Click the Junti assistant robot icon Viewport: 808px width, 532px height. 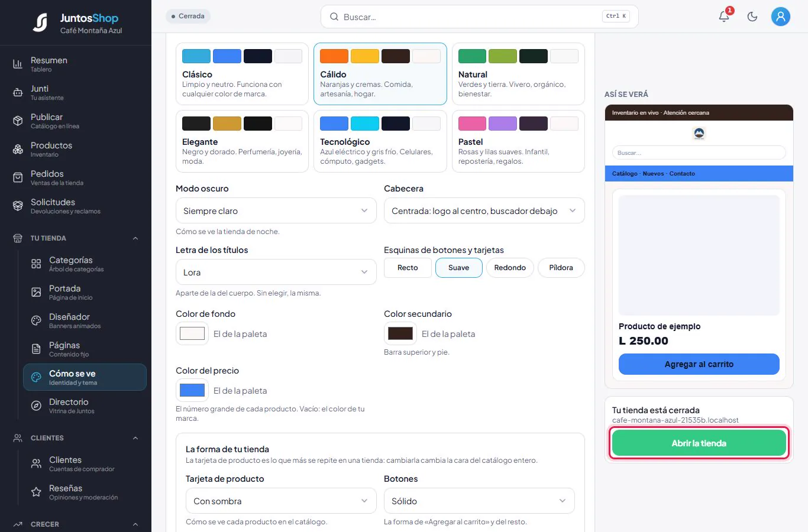(18, 92)
